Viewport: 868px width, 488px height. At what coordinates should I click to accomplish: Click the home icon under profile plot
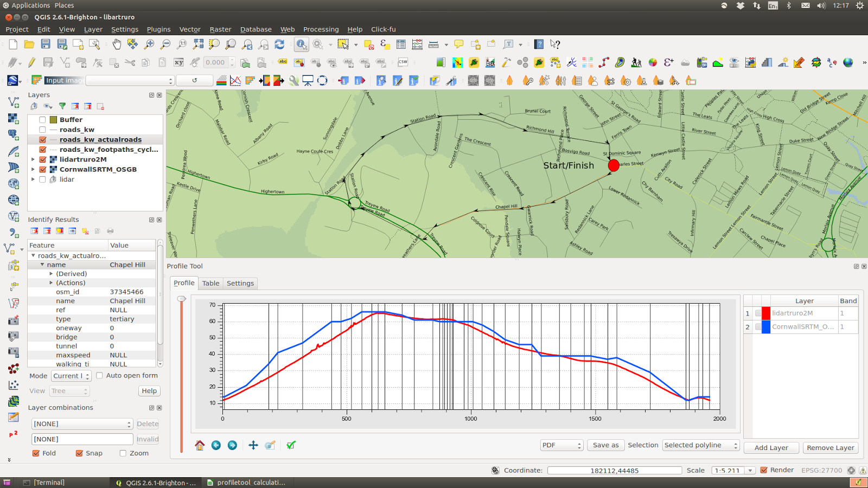pos(200,445)
